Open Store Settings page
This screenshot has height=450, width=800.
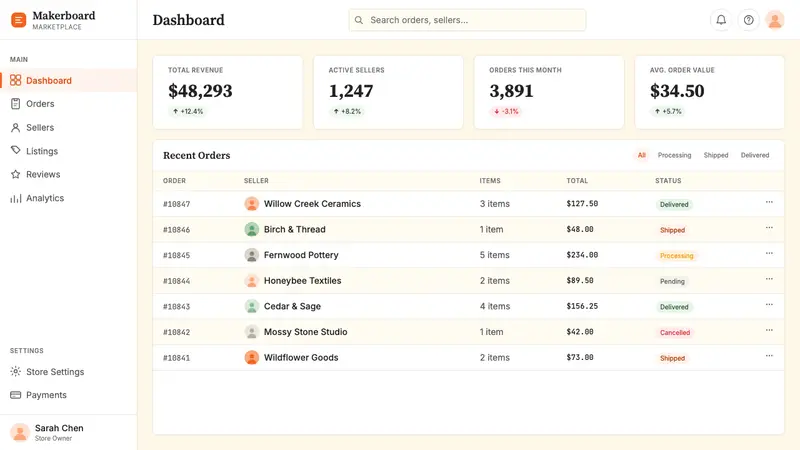(x=68, y=371)
